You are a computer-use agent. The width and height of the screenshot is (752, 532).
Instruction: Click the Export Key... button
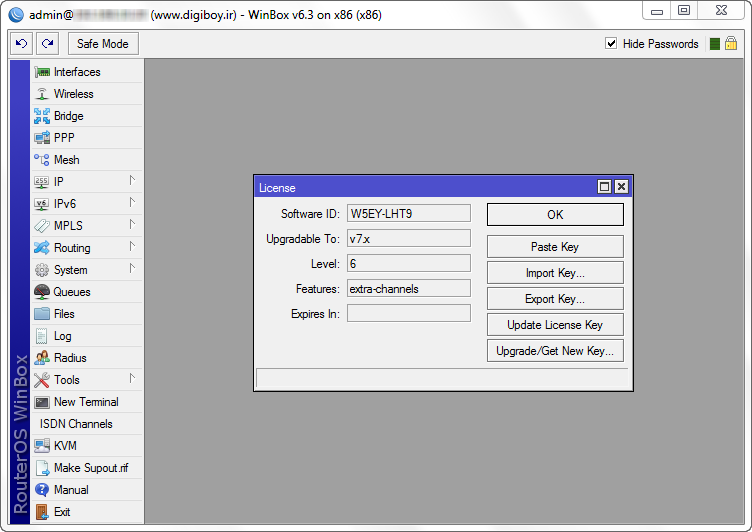click(x=555, y=299)
